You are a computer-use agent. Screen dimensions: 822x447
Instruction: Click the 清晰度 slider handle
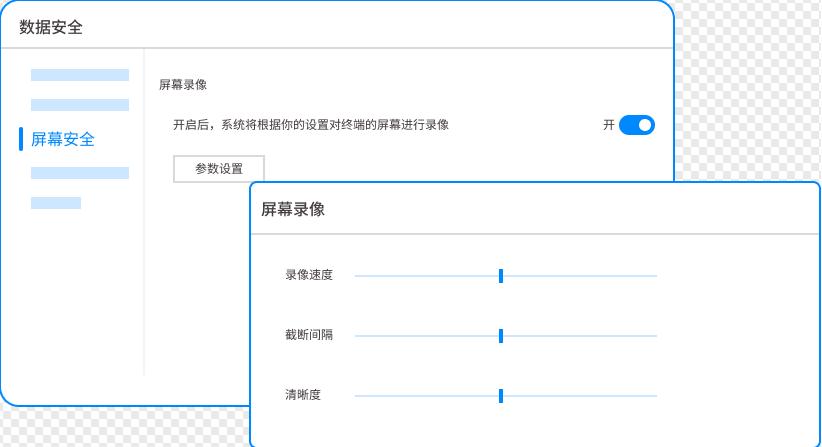(x=500, y=396)
